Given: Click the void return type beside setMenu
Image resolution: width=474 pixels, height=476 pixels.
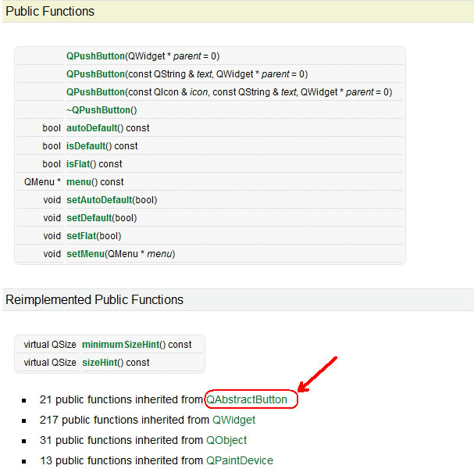Looking at the screenshot, I should pos(52,254).
